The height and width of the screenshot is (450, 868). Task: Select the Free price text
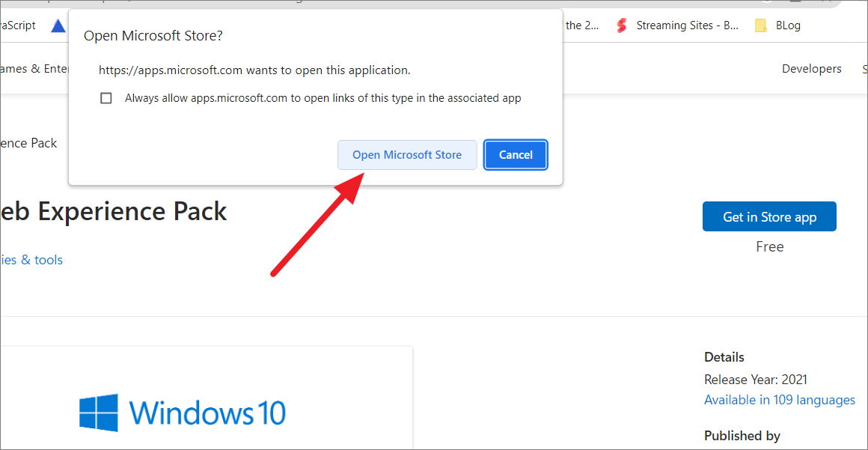(769, 246)
